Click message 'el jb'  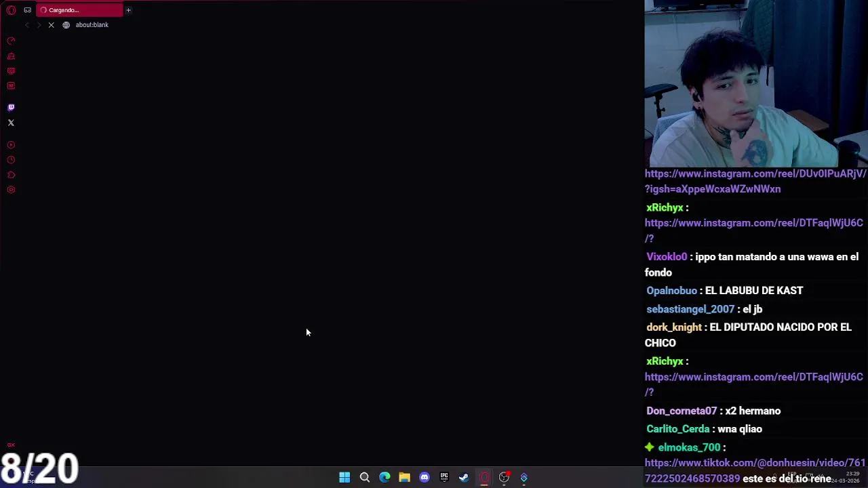click(x=753, y=309)
